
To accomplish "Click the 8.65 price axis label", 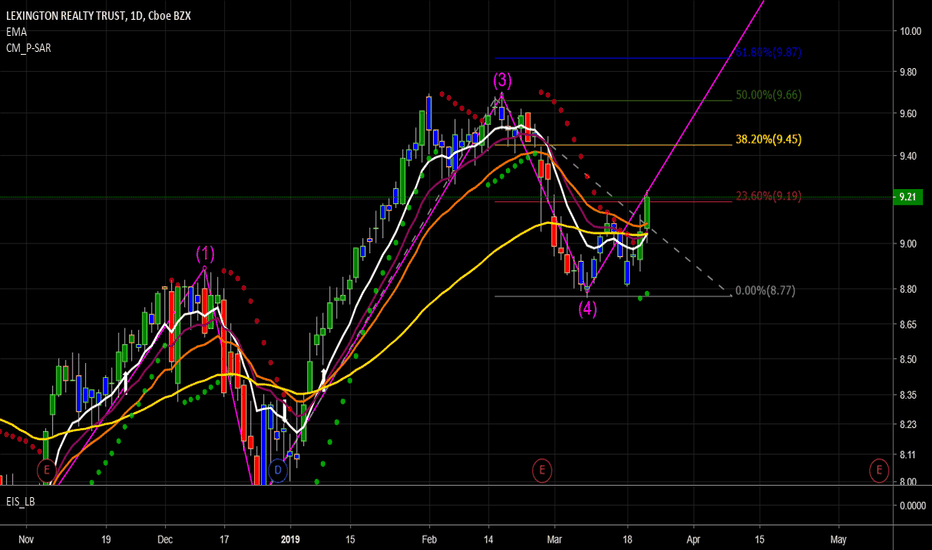I will pos(908,325).
